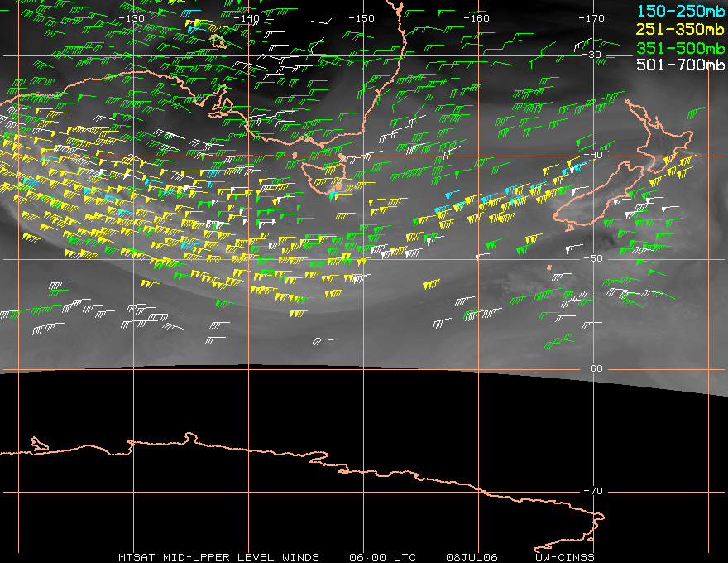Click the -60 latitude label
The image size is (728, 563).
pyautogui.click(x=593, y=368)
